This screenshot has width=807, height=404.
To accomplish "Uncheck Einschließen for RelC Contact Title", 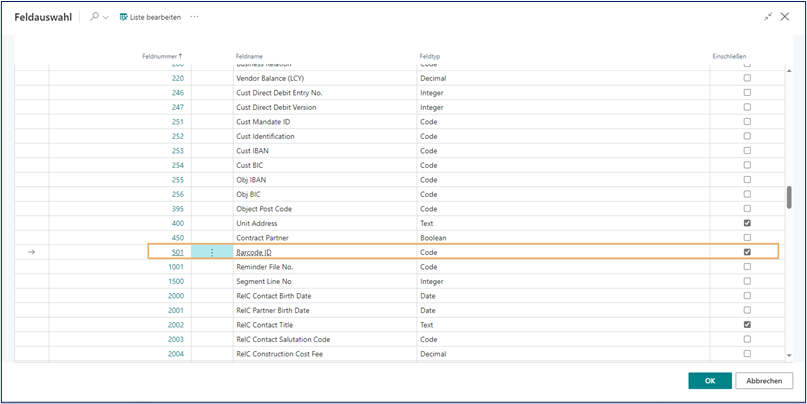I will coord(747,325).
